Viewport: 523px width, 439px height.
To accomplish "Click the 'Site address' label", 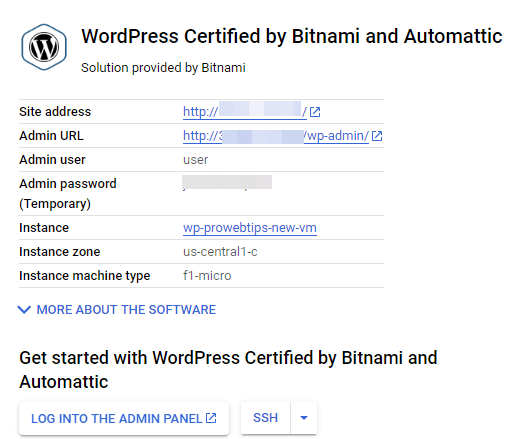I will click(55, 112).
